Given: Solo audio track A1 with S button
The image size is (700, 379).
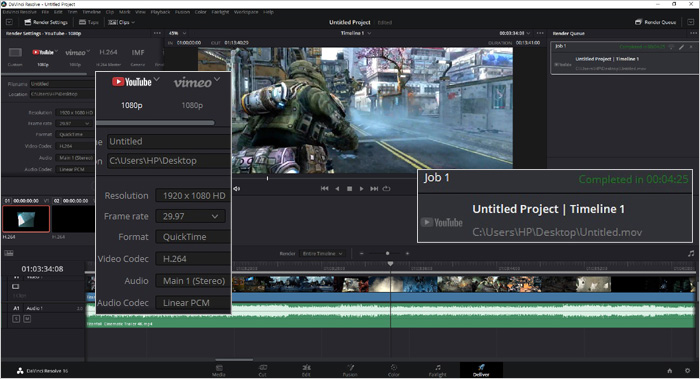Looking at the screenshot, I should [x=16, y=319].
